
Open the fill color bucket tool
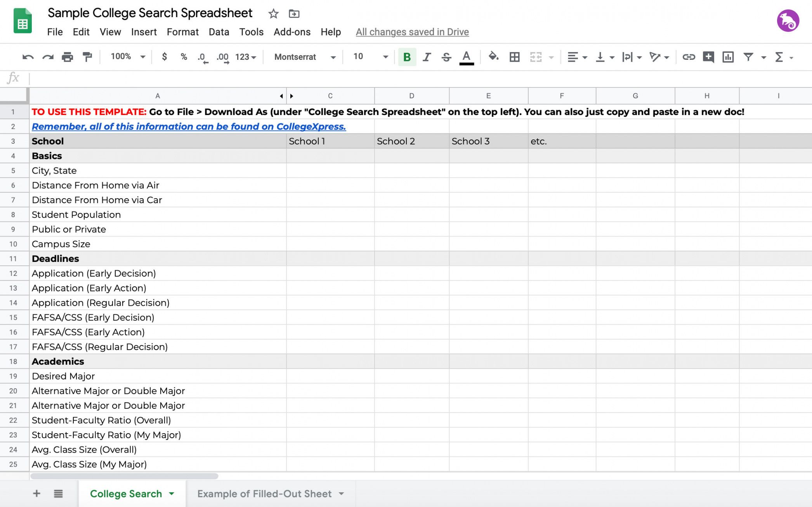[493, 57]
